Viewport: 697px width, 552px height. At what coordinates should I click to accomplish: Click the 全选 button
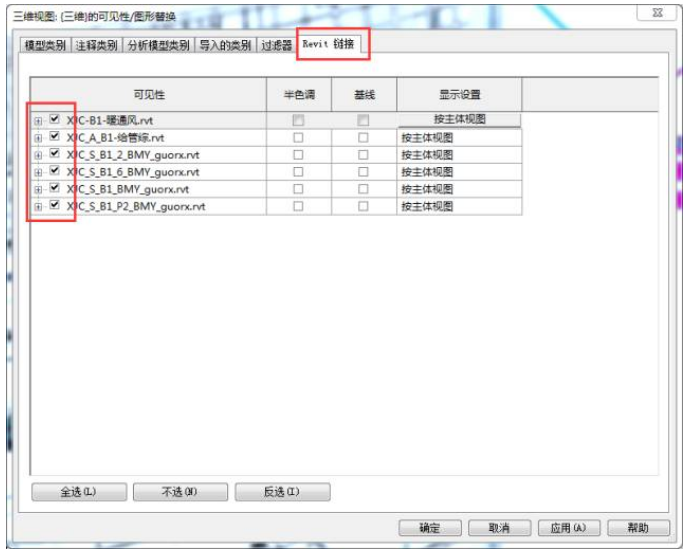[79, 492]
